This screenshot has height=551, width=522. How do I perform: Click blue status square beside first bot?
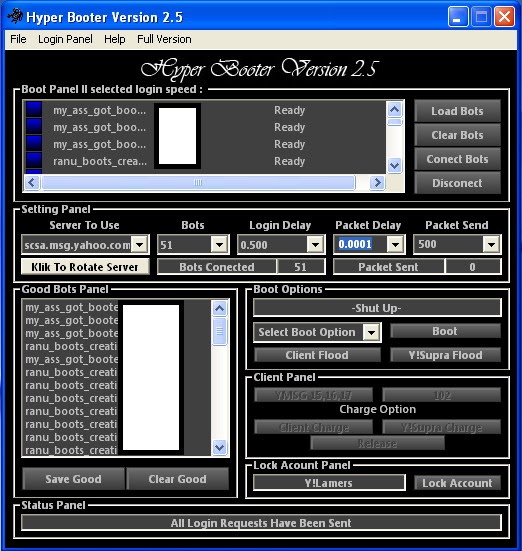(x=34, y=109)
